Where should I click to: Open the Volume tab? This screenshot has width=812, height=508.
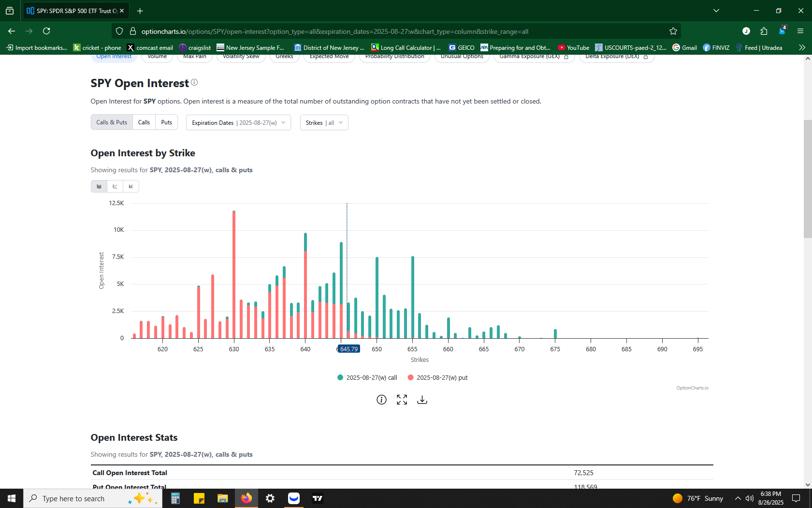pos(157,57)
